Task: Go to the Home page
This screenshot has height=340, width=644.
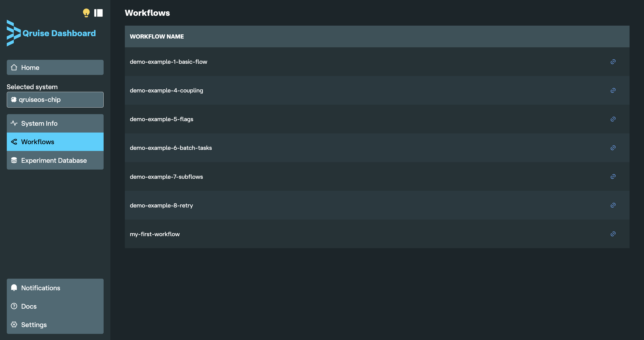Action: (55, 67)
